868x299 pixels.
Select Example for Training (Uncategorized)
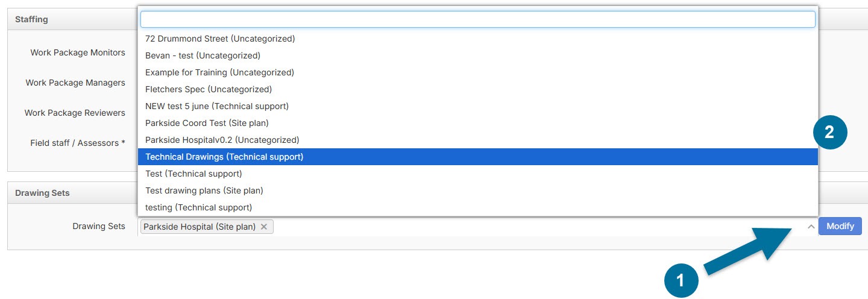click(219, 72)
